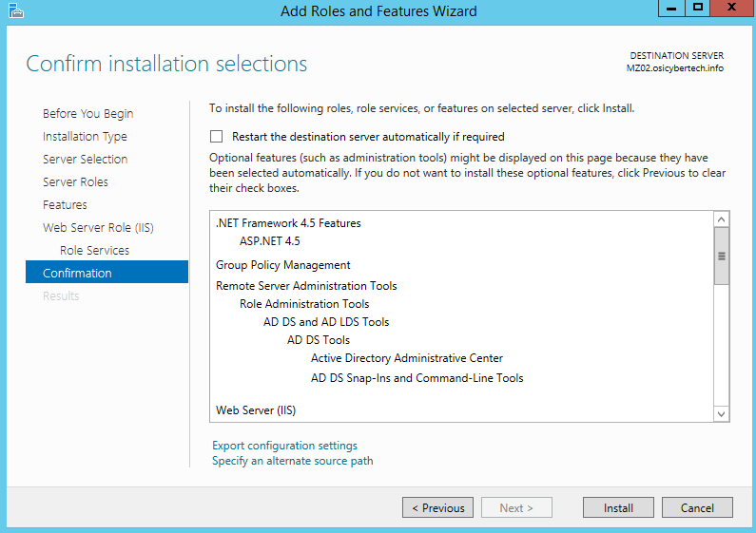Jump to Server Selection step
Viewport: 756px width, 533px height.
tap(85, 159)
